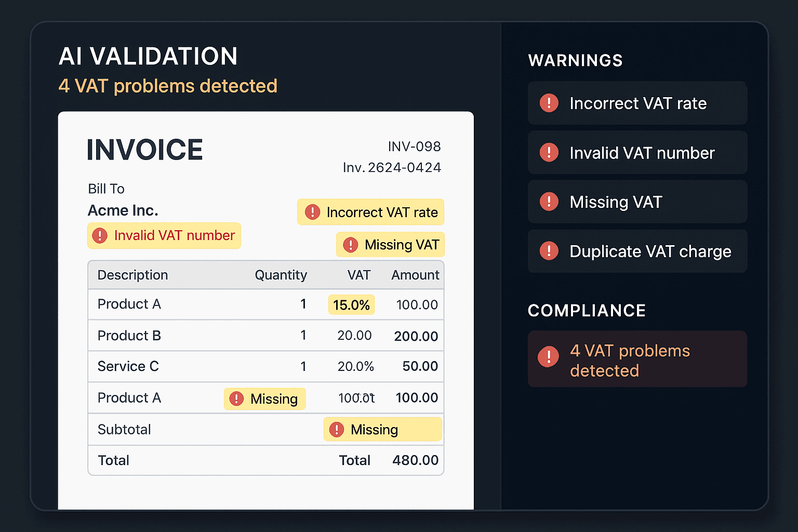This screenshot has width=798, height=532.
Task: Click the Quantity column header
Action: pos(281,275)
